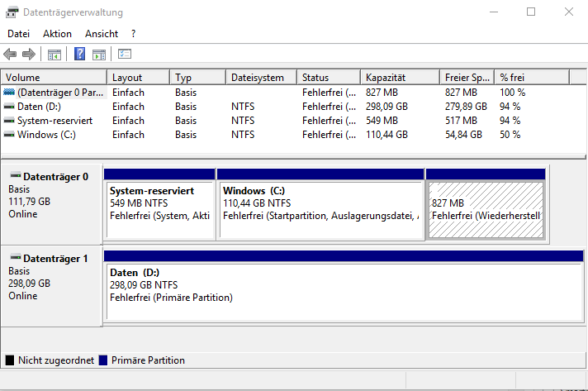This screenshot has height=391, width=588.
Task: Sort by the Kapazität column header
Action: click(401, 78)
